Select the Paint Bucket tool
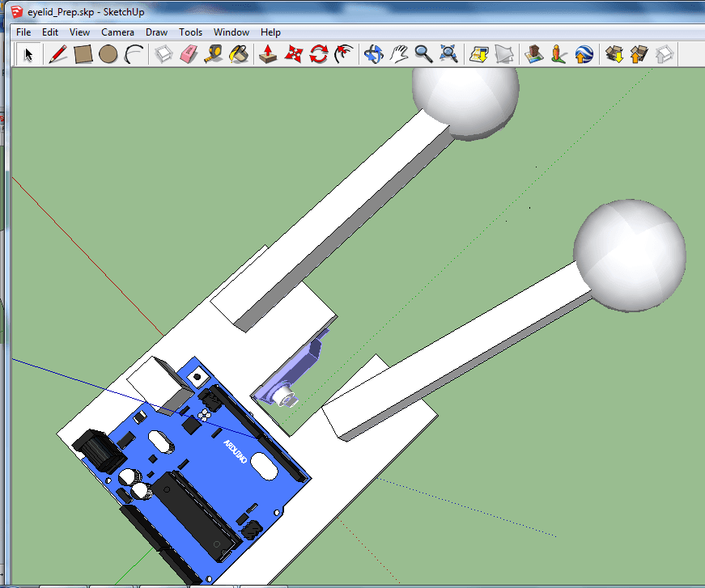 [x=238, y=53]
